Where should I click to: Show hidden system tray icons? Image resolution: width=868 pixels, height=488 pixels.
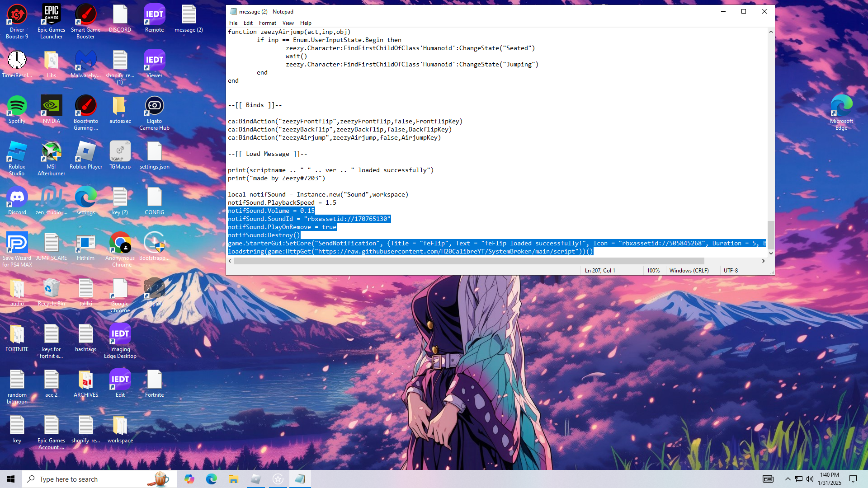788,479
